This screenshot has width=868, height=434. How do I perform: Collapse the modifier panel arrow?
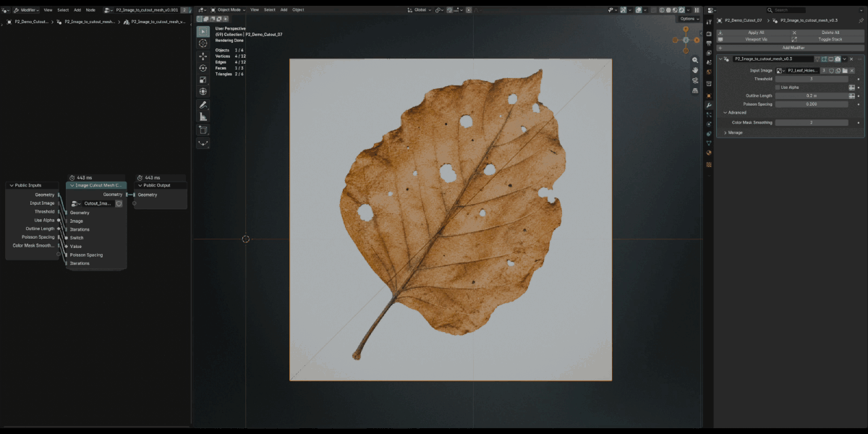click(720, 59)
